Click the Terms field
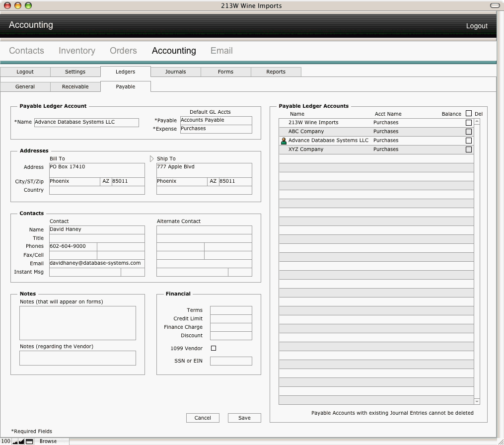This screenshot has height=445, width=504. 231,310
